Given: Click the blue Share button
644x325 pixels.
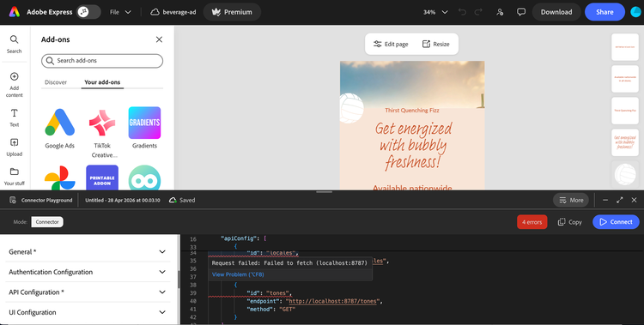Looking at the screenshot, I should click(605, 12).
